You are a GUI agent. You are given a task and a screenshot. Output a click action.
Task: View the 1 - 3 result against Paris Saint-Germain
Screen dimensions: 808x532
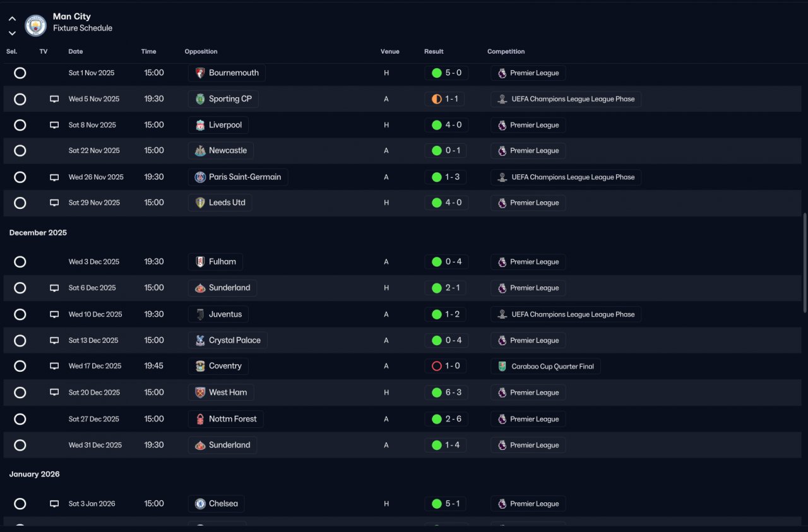click(446, 177)
